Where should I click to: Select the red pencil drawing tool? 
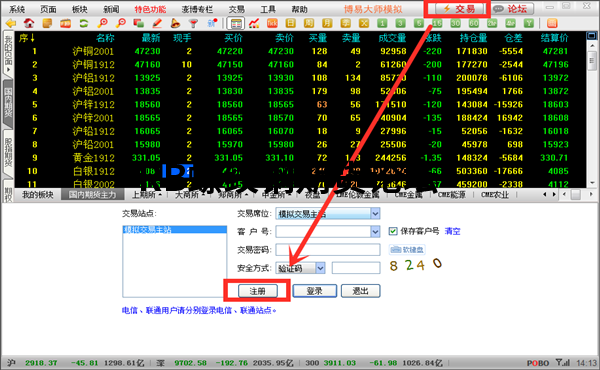pos(157,23)
